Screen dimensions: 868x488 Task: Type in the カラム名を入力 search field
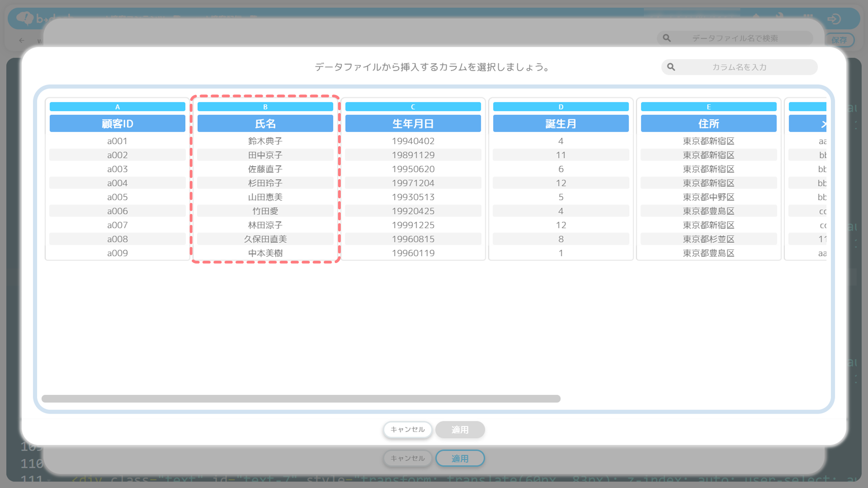(739, 67)
